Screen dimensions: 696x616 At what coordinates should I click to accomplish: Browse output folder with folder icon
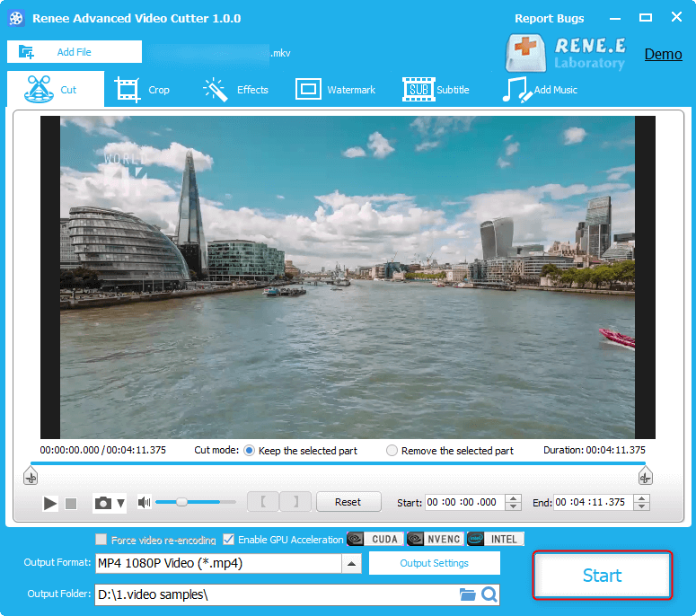coord(467,594)
